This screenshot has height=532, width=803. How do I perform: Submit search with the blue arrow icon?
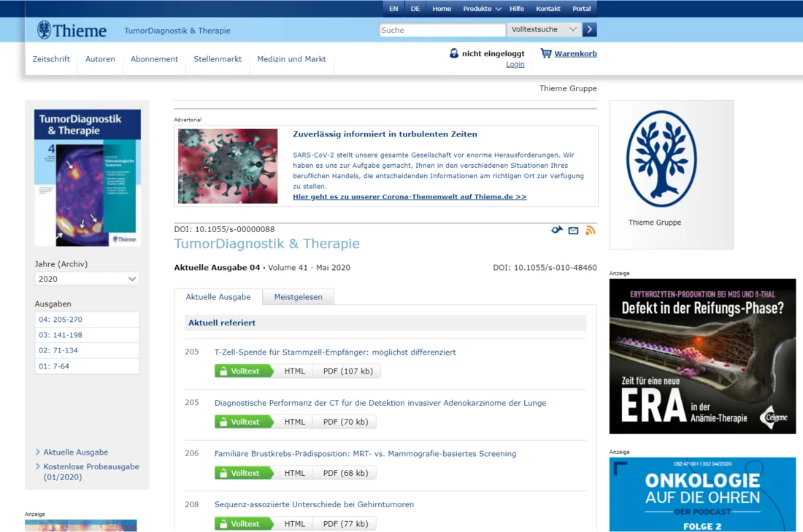point(590,30)
